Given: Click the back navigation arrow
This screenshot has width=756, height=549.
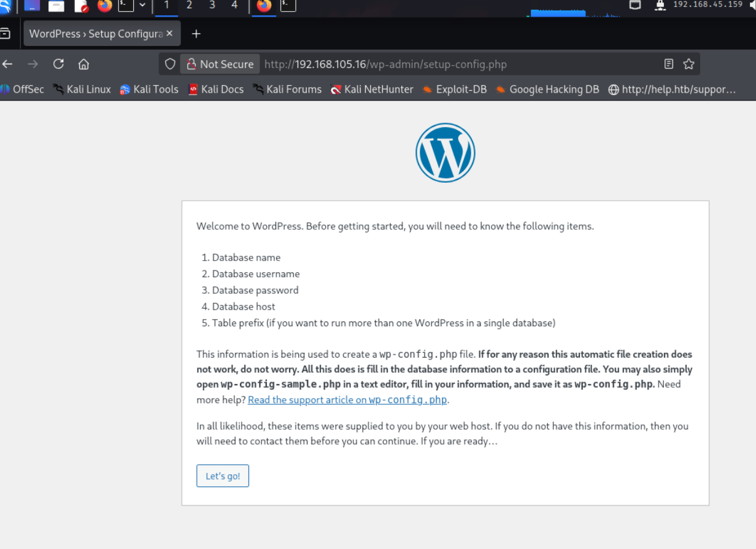Looking at the screenshot, I should click(7, 64).
